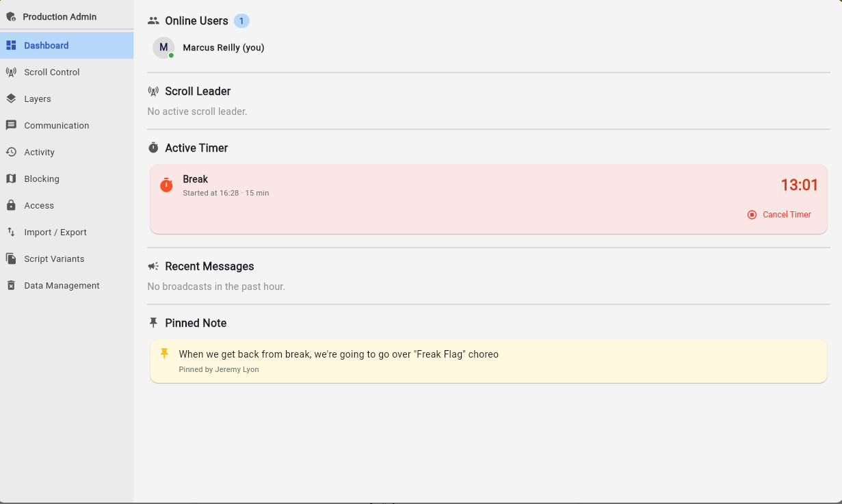
Task: Select the Scroll Control sidebar icon
Action: pyautogui.click(x=10, y=72)
